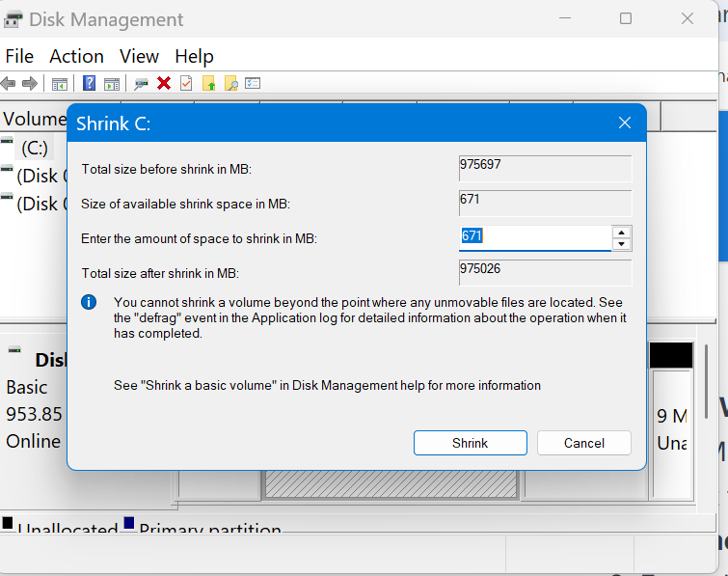Open the Help menu
Image resolution: width=728 pixels, height=576 pixels.
click(x=194, y=56)
